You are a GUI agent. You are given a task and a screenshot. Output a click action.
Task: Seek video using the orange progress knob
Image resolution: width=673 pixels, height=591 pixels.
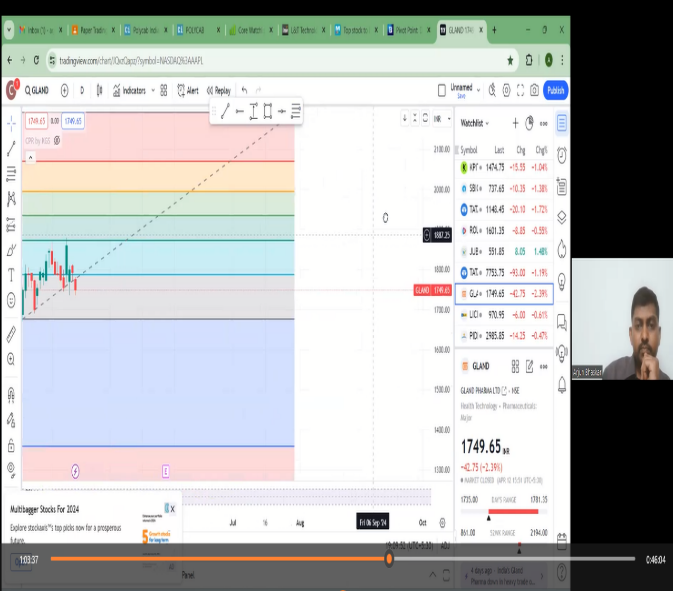(389, 558)
